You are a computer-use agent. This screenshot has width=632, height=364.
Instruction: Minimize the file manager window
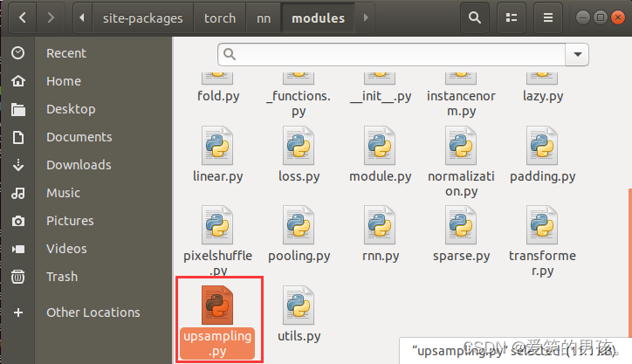[583, 17]
